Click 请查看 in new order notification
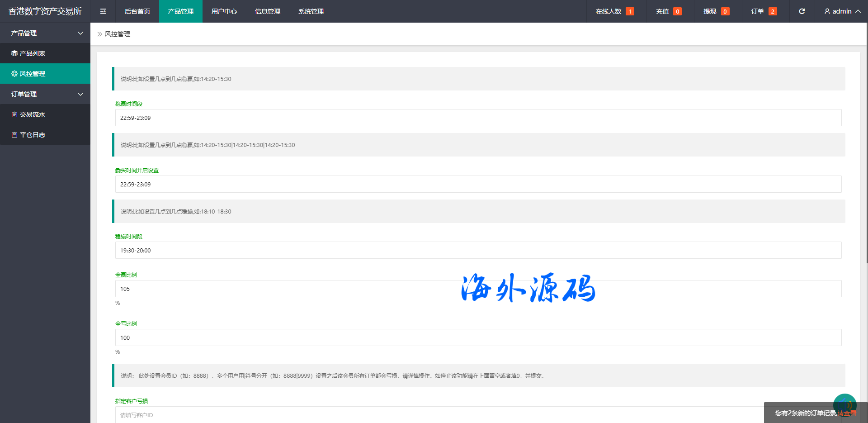 point(847,413)
